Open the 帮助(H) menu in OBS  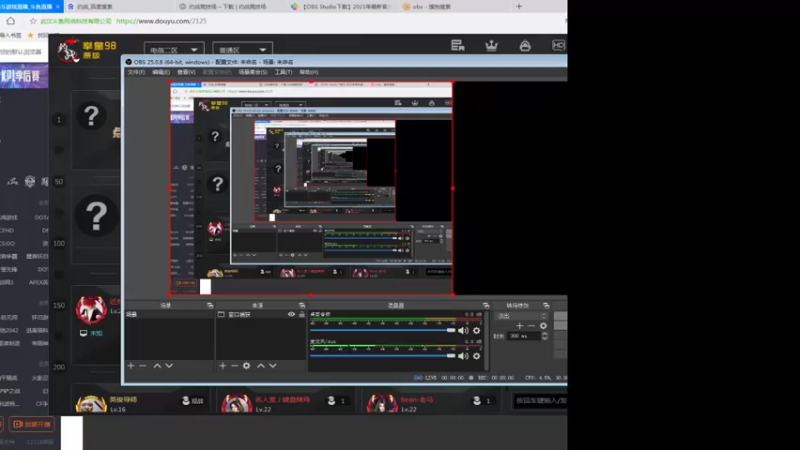pyautogui.click(x=309, y=72)
